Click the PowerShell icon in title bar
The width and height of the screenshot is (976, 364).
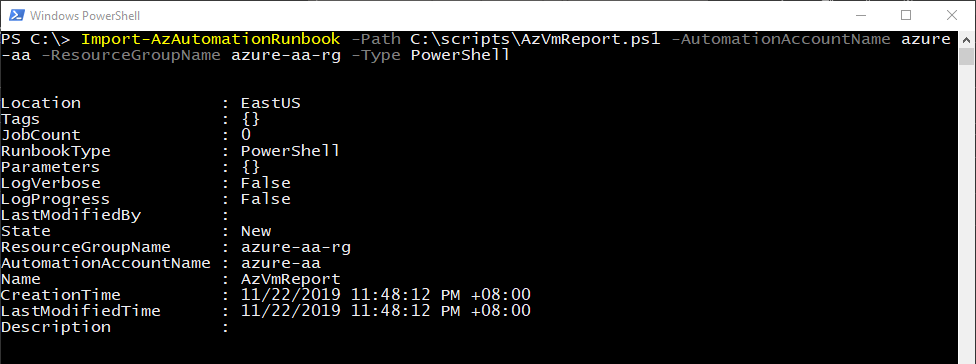click(x=16, y=15)
